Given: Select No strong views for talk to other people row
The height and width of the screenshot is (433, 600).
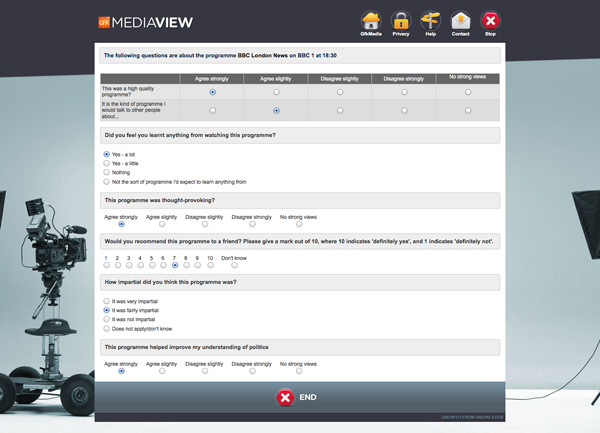Looking at the screenshot, I should point(468,111).
